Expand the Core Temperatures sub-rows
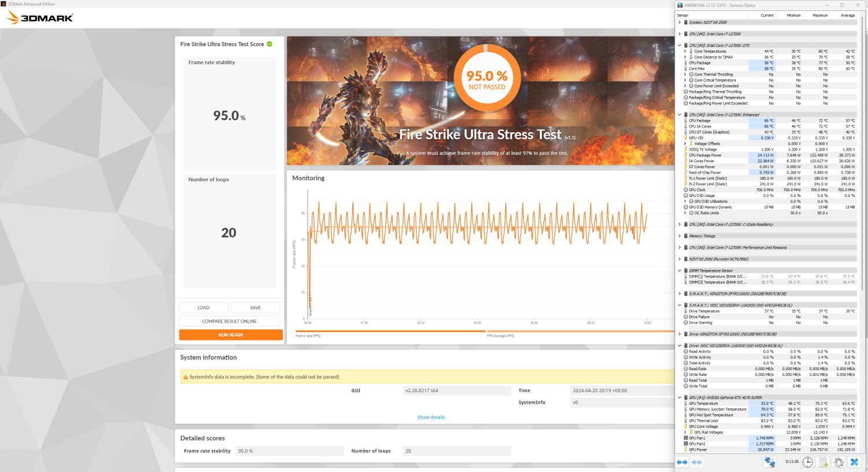This screenshot has height=472, width=868. coord(685,52)
